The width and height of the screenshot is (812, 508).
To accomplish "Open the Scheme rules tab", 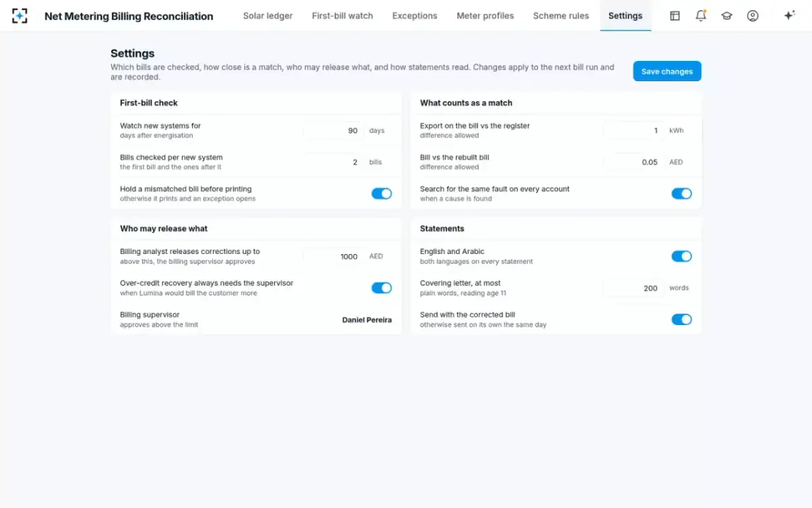I will coord(561,16).
